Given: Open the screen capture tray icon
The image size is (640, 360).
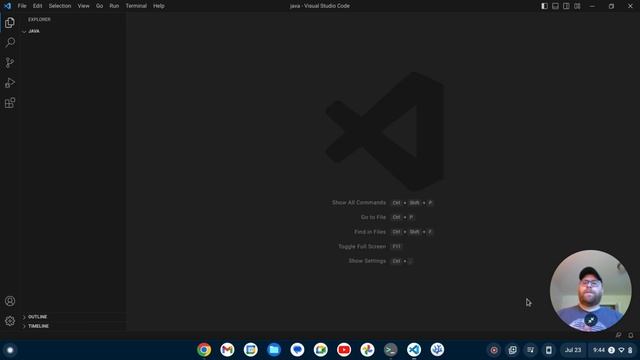Looking at the screenshot, I should (x=512, y=350).
